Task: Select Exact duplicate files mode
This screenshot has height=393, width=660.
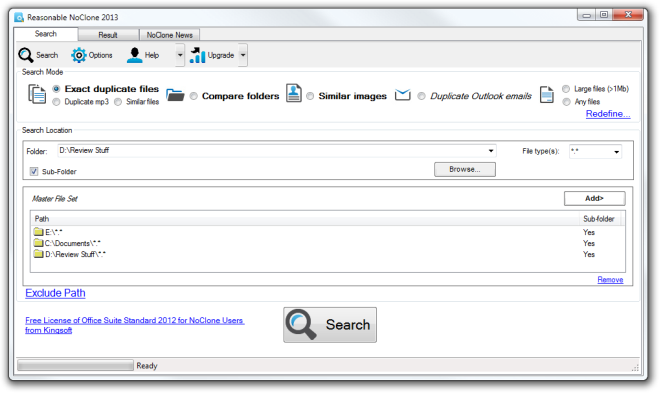Action: (56, 89)
